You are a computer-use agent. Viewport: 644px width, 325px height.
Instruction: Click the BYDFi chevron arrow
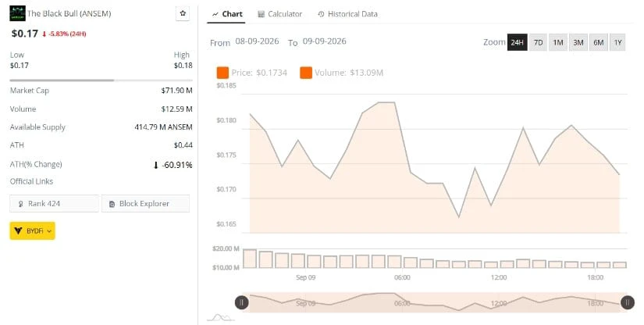pyautogui.click(x=49, y=231)
